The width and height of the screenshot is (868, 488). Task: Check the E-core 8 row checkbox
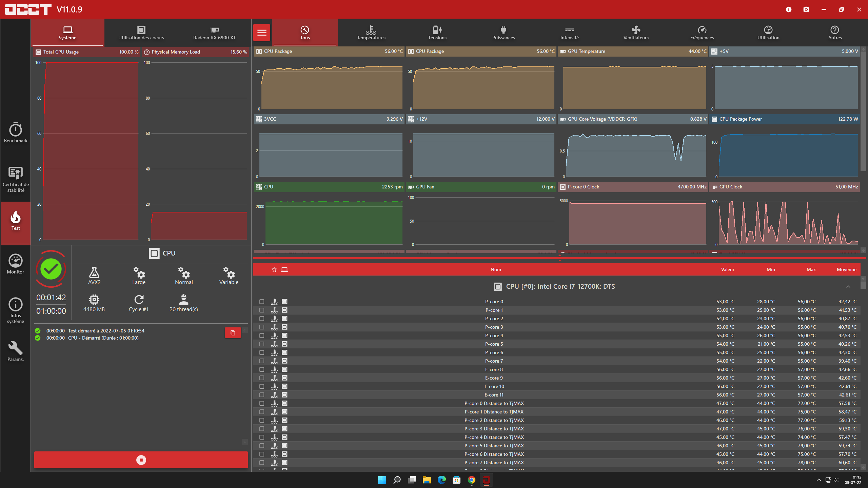[x=262, y=369]
